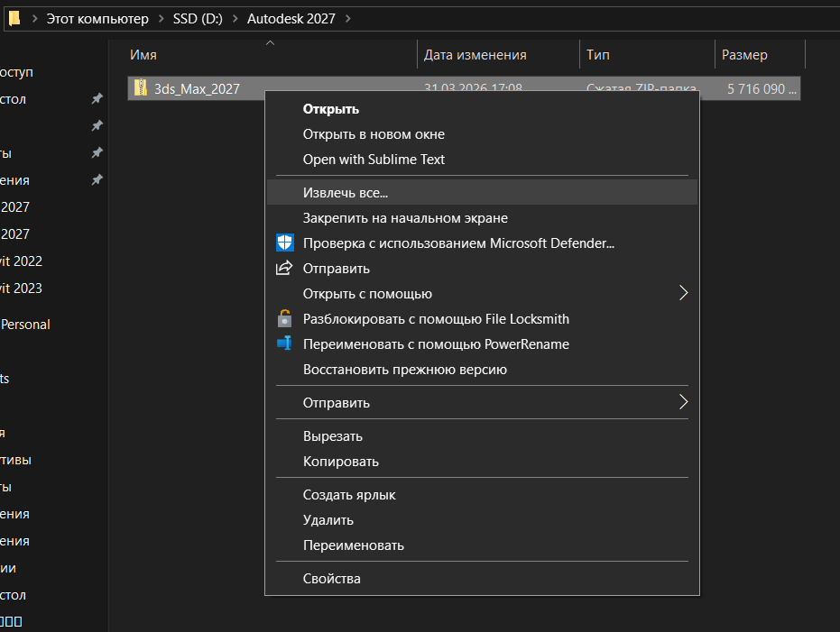
Task: Click the PowerRename icon
Action: point(284,343)
